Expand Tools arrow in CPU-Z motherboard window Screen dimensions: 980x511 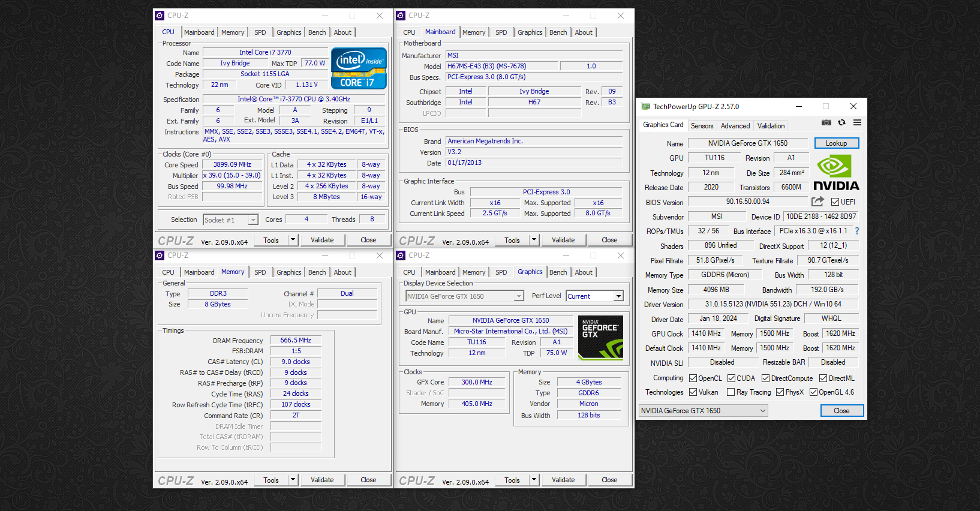[534, 240]
